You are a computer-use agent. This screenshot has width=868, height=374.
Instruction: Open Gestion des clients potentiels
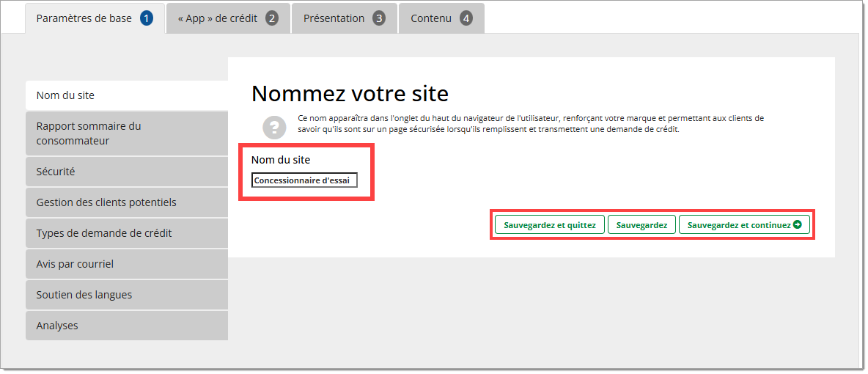pyautogui.click(x=126, y=202)
